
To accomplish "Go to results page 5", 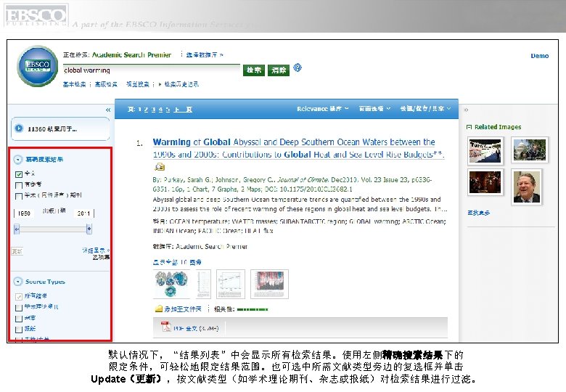I will pos(168,110).
